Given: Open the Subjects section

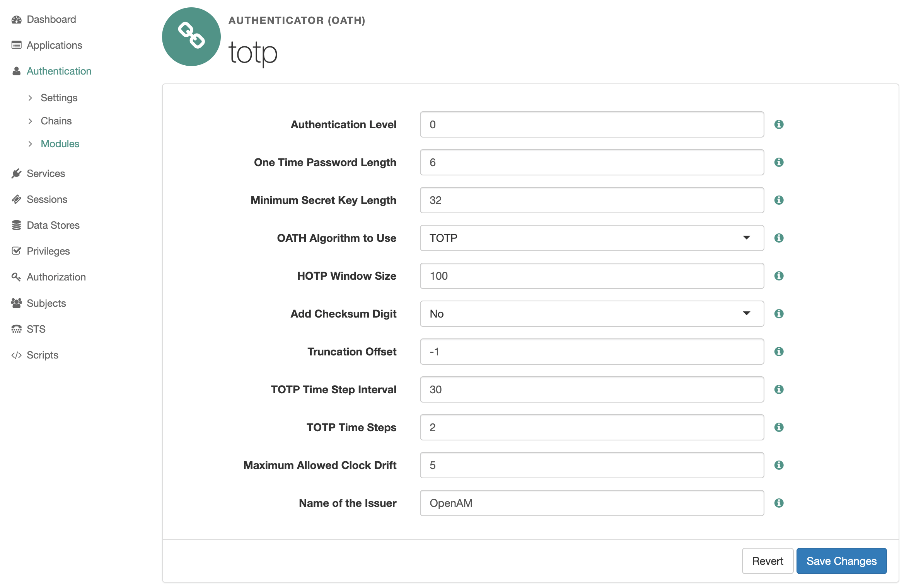Looking at the screenshot, I should click(x=46, y=303).
